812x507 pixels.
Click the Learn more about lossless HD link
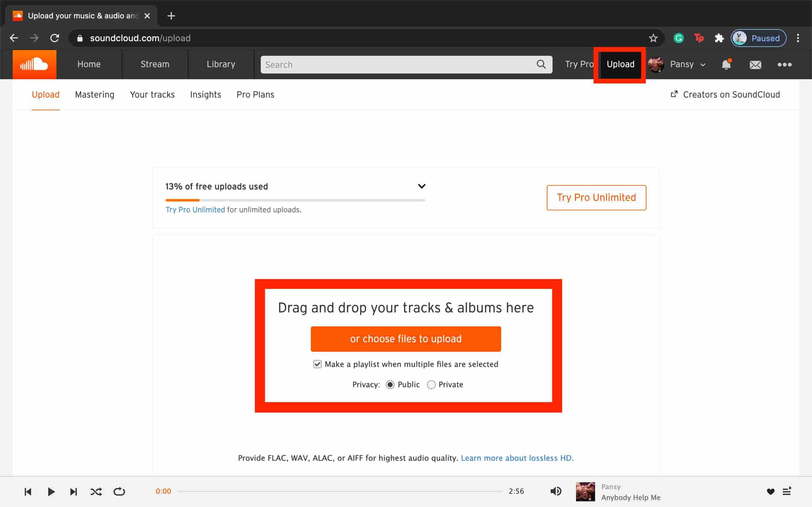(516, 457)
